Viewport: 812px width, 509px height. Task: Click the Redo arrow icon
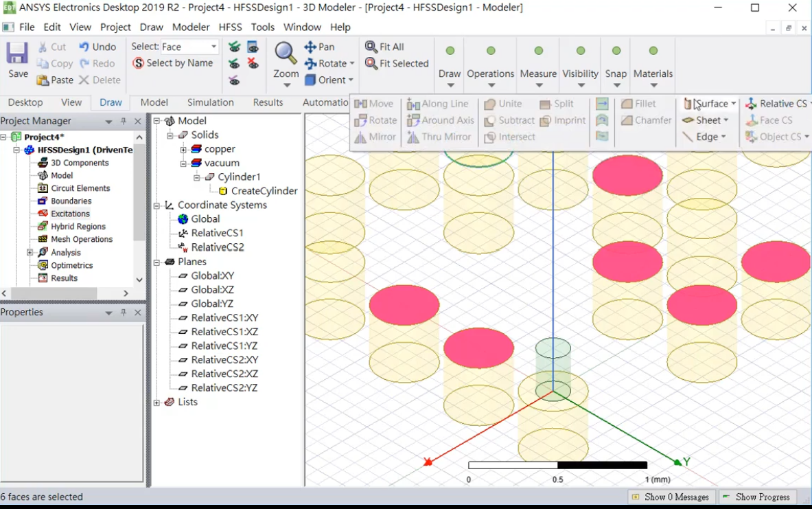84,63
